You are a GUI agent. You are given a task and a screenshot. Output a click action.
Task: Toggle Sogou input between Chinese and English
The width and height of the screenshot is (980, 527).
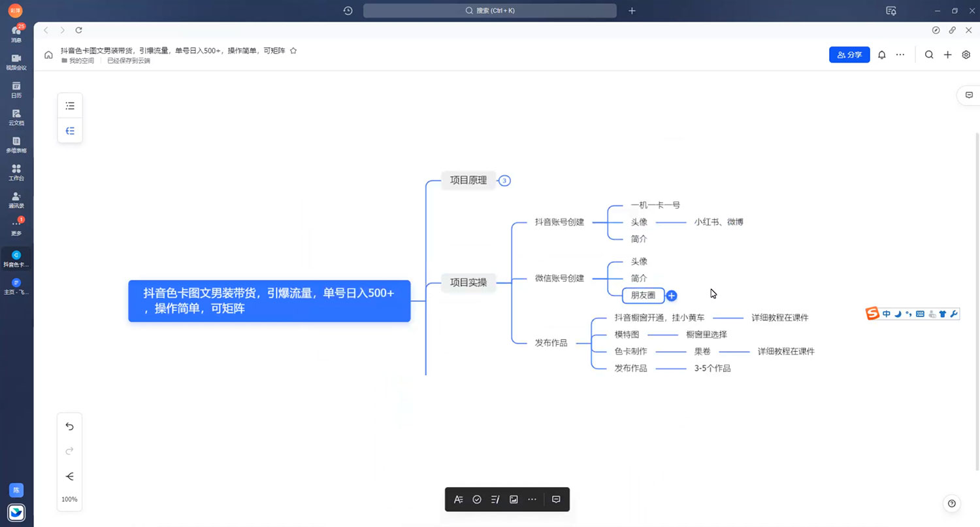[886, 314]
